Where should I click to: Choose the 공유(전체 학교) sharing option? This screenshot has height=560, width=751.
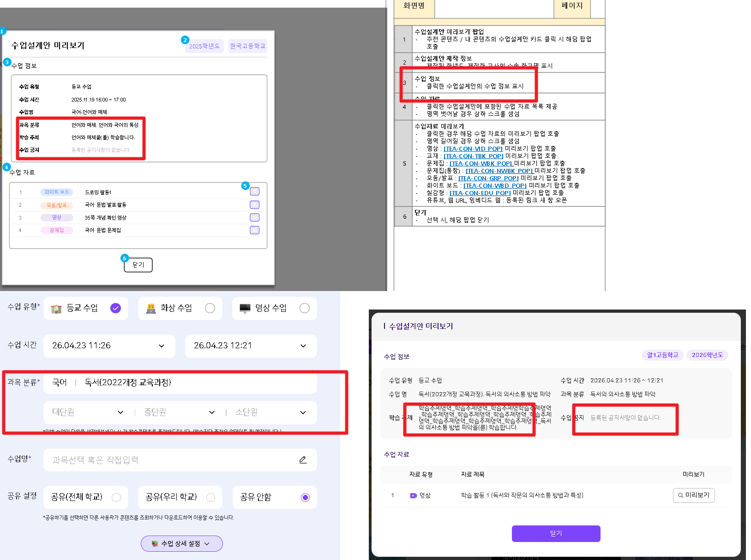pos(116,497)
